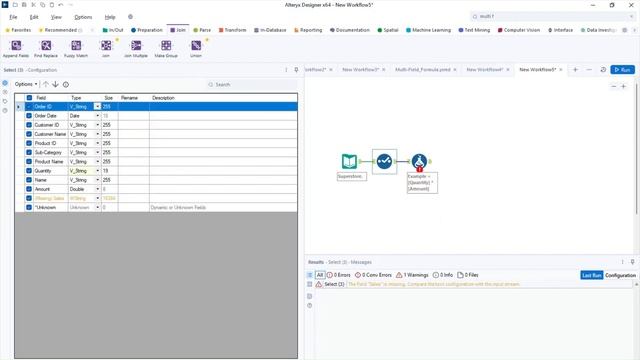
Task: Add a new workflow tab with plus
Action: (576, 70)
